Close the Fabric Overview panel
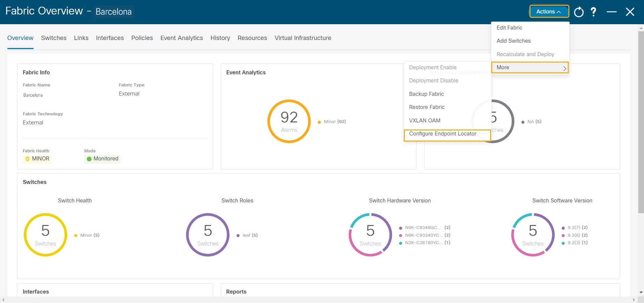 coord(630,12)
